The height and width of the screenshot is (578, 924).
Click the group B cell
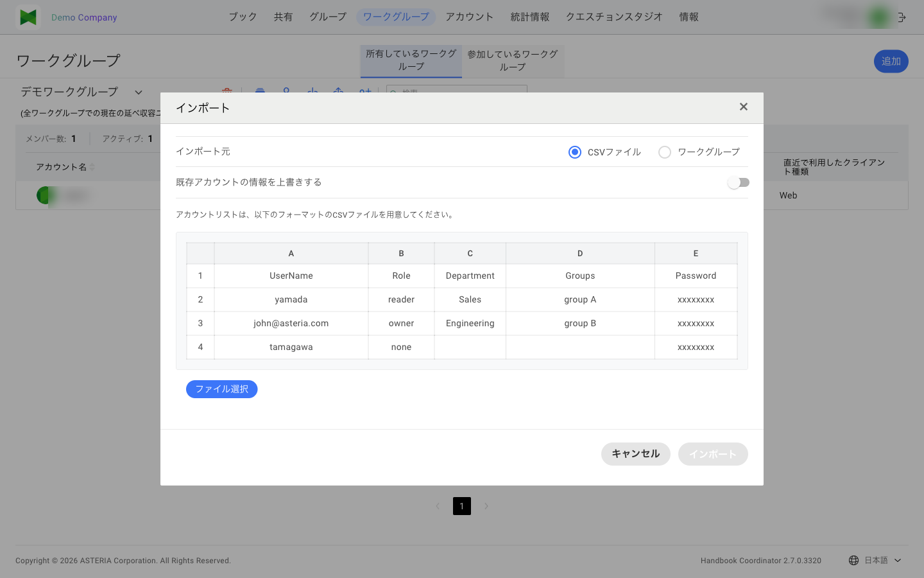tap(580, 324)
